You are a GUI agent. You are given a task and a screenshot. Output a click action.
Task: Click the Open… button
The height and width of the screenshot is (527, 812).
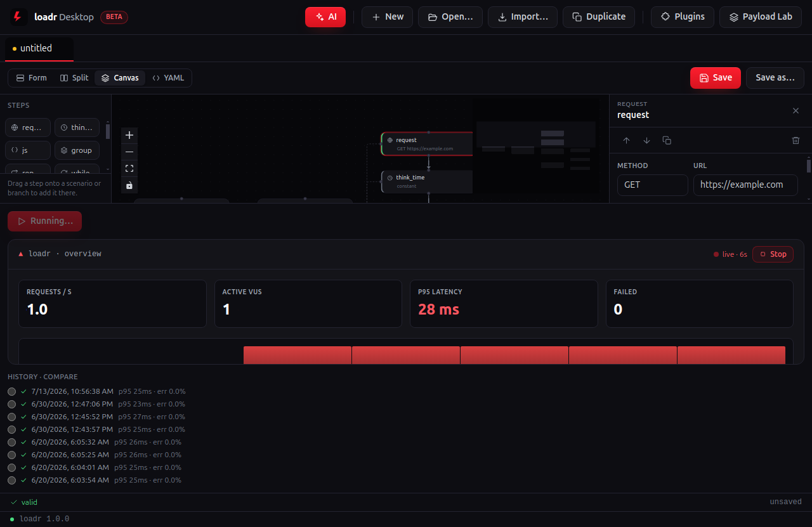pyautogui.click(x=450, y=17)
